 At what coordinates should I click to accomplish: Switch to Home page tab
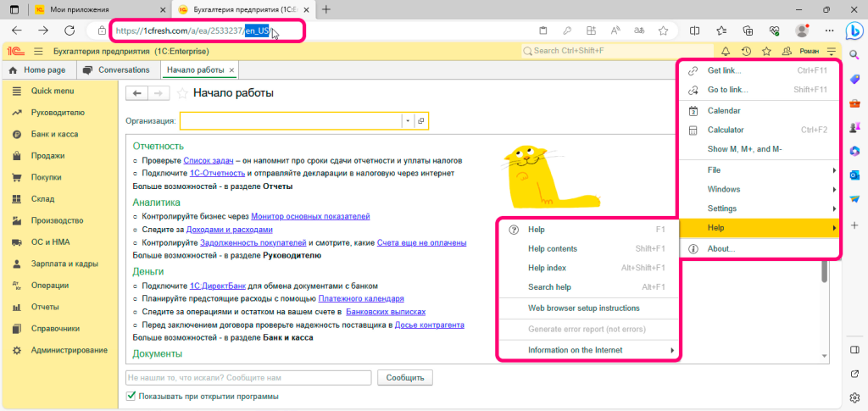coord(37,70)
